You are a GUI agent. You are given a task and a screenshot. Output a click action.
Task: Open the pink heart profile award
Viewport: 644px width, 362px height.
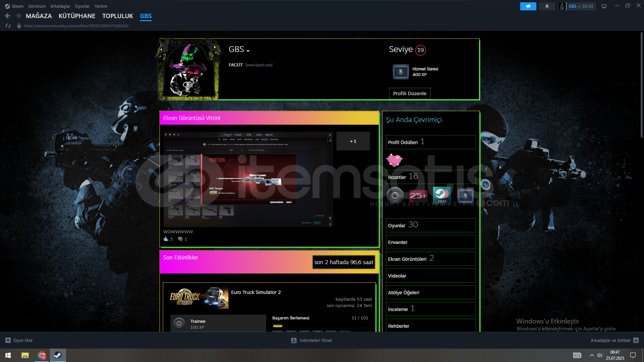tap(394, 160)
